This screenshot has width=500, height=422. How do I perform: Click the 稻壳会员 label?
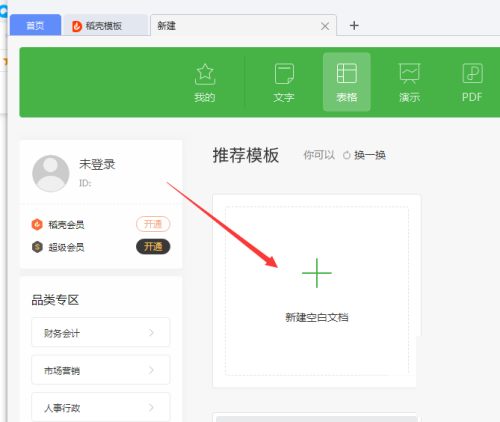click(66, 225)
